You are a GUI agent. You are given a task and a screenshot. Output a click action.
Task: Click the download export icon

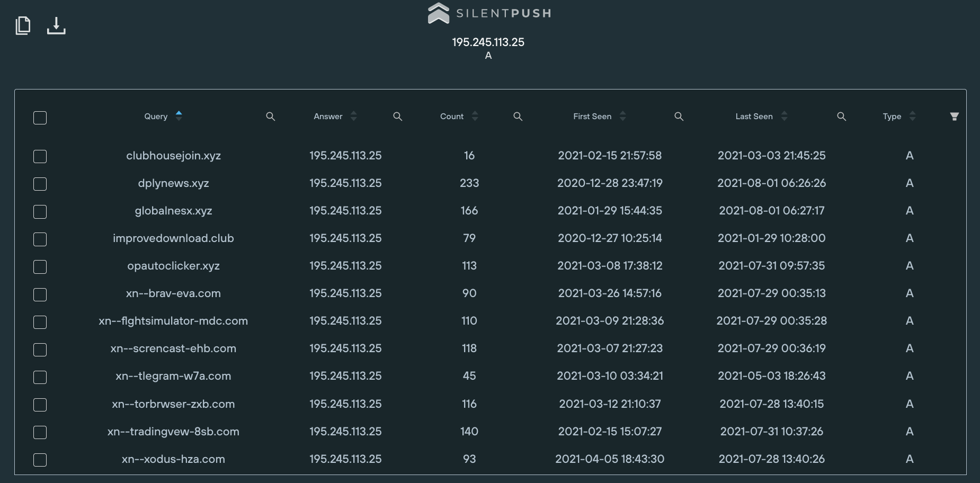coord(56,25)
